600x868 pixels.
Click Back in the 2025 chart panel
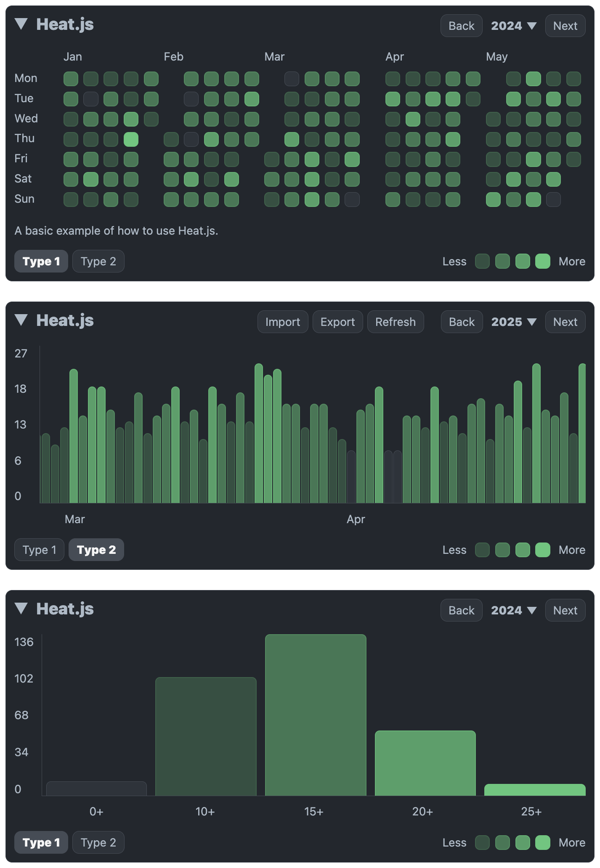(x=462, y=322)
